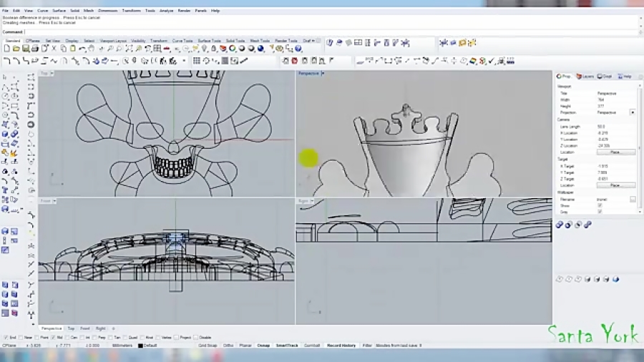The height and width of the screenshot is (362, 644).
Task: Click the first blue sphere icon below properties panel
Action: click(x=560, y=225)
